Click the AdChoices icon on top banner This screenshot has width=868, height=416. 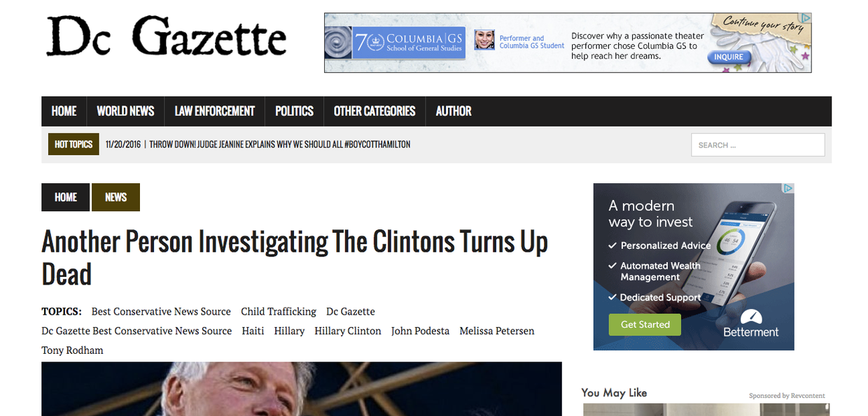tap(806, 17)
